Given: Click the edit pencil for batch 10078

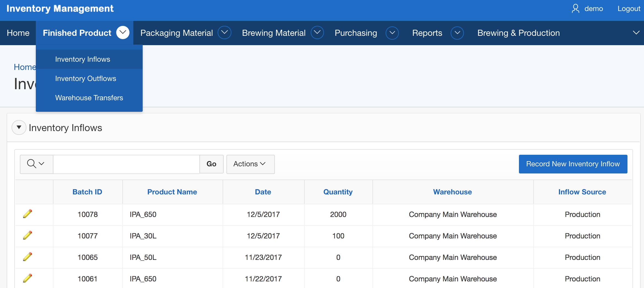Looking at the screenshot, I should coord(28,214).
